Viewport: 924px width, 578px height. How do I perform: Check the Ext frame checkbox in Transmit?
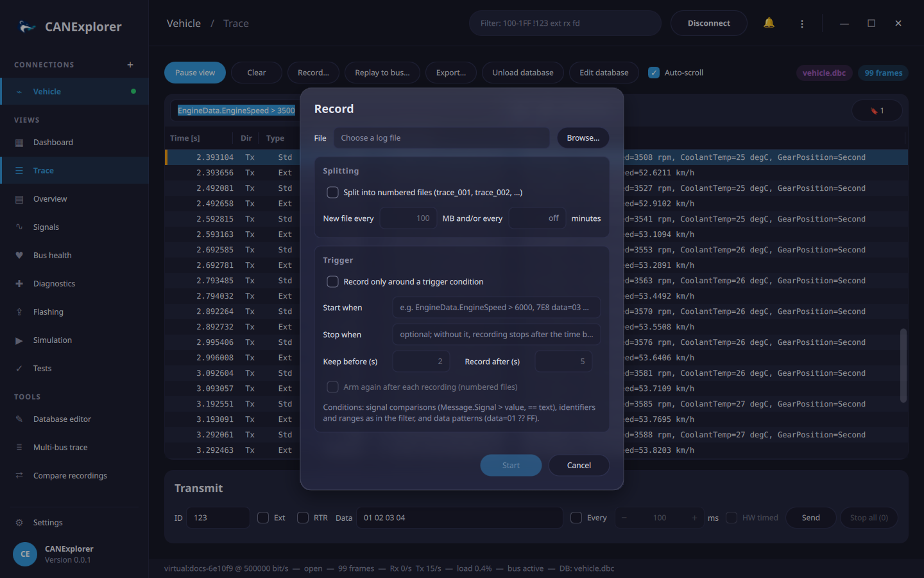point(263,518)
